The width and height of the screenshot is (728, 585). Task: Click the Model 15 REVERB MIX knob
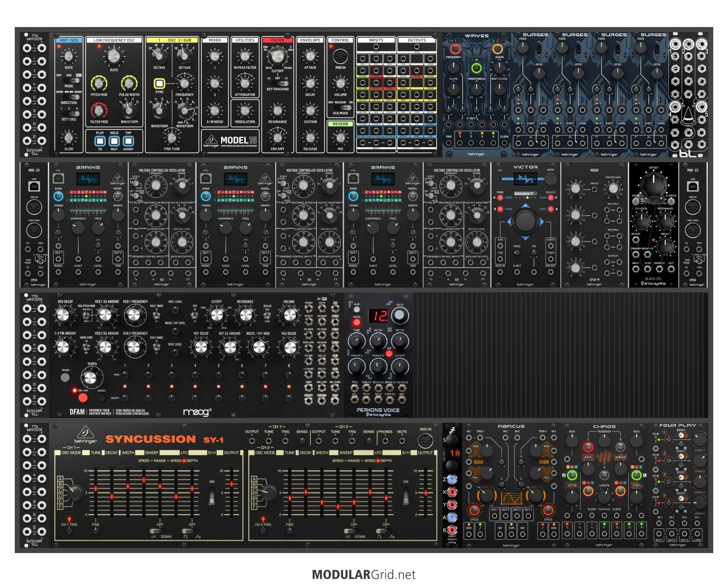(x=340, y=137)
